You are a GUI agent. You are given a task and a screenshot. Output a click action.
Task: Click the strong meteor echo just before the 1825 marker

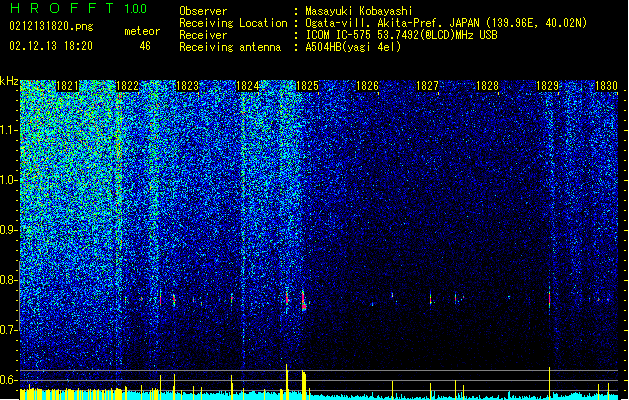point(304,301)
